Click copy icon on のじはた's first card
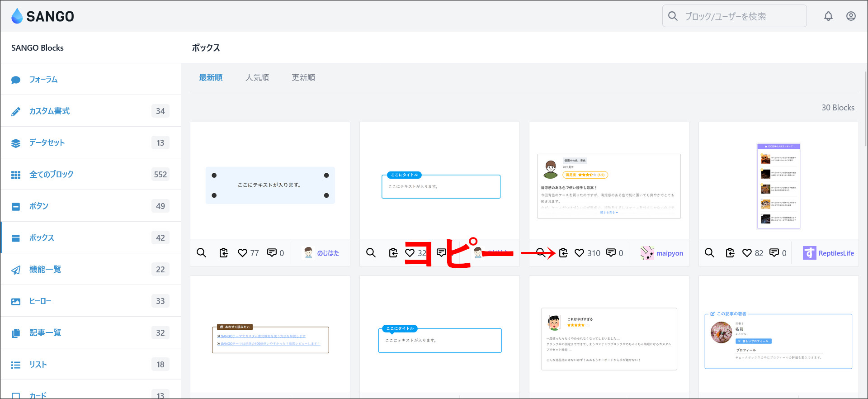Image resolution: width=868 pixels, height=399 pixels. click(224, 253)
